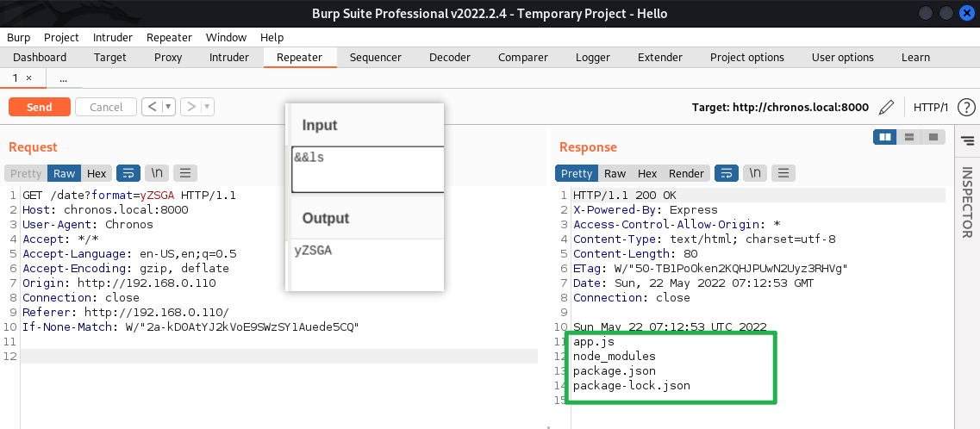
Task: Switch to the User options tab
Action: (x=842, y=58)
